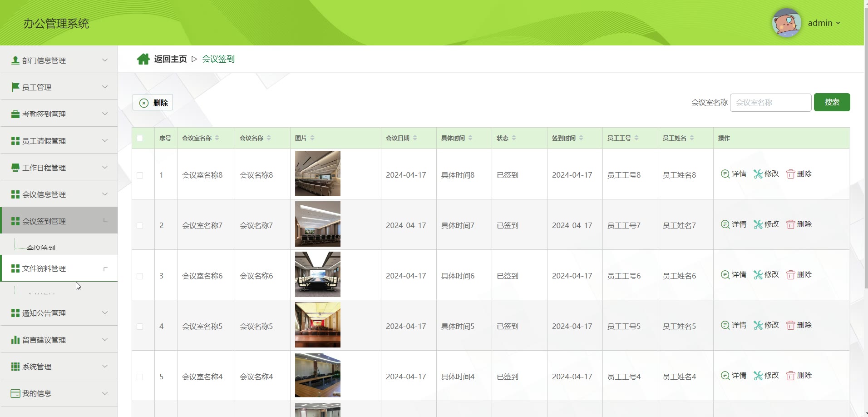Open 会议签到 submenu item
868x417 pixels.
[x=41, y=248]
